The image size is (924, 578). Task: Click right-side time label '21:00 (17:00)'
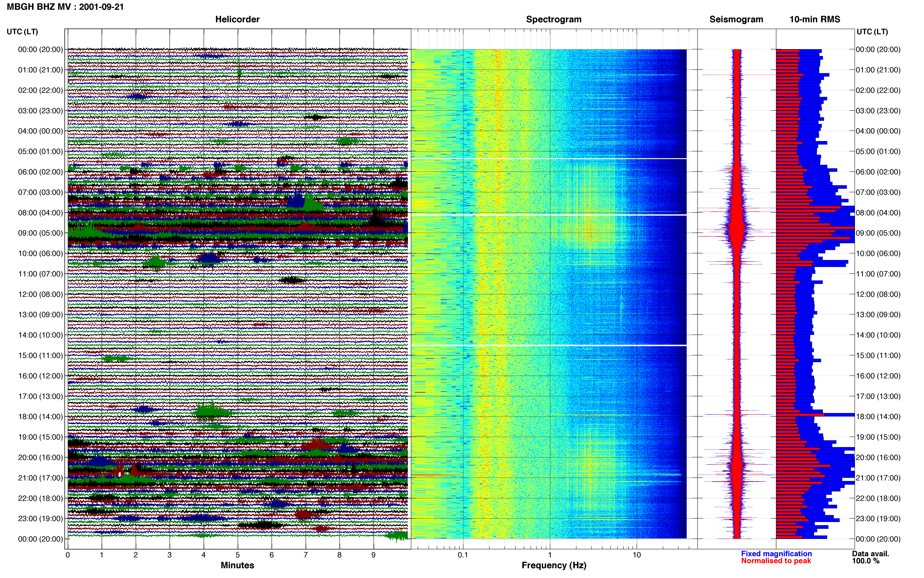click(878, 478)
